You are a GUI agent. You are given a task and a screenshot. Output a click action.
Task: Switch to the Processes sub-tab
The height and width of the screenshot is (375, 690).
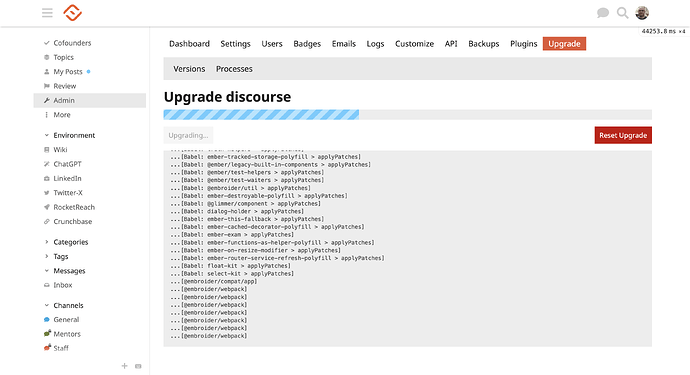[x=234, y=69]
